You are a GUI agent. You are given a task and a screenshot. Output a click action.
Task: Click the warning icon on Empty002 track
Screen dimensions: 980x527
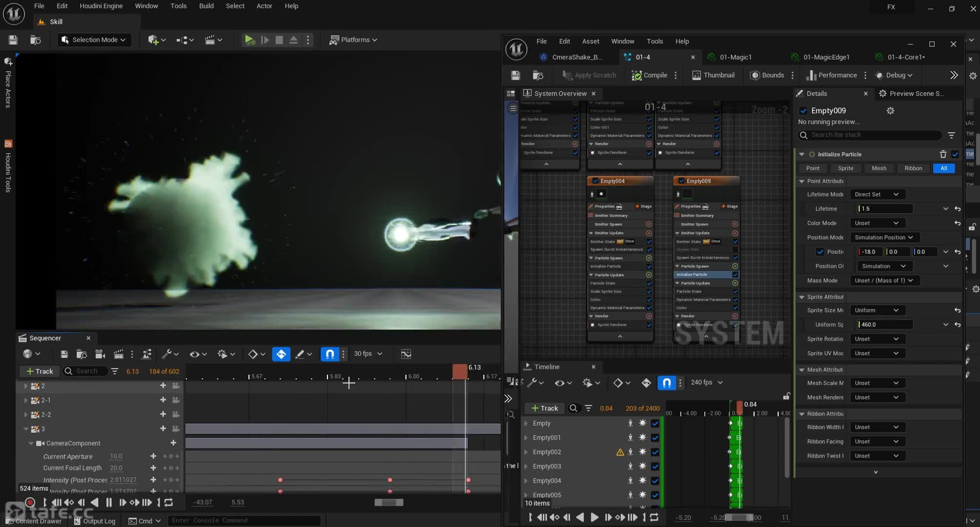coord(620,452)
